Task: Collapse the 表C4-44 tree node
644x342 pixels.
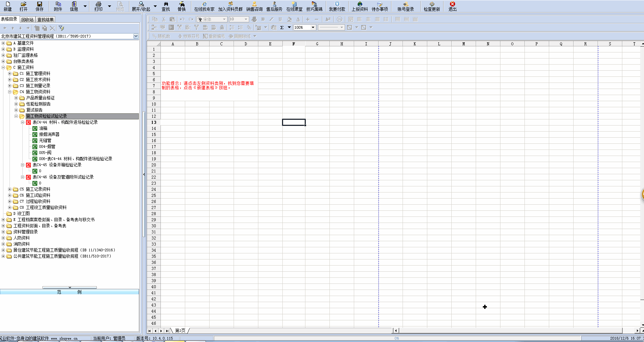Action: 23,122
